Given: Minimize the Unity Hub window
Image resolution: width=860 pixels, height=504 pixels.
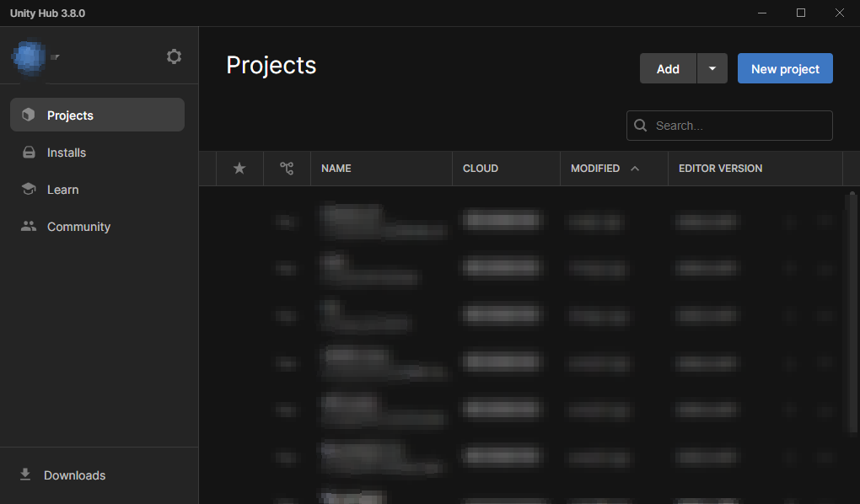Looking at the screenshot, I should 762,13.
